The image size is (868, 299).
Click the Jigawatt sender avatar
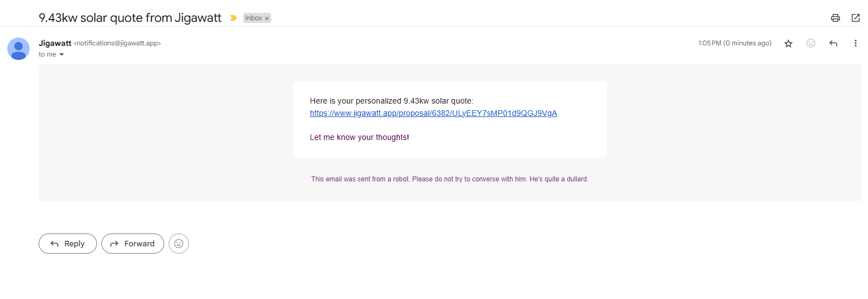(x=18, y=49)
